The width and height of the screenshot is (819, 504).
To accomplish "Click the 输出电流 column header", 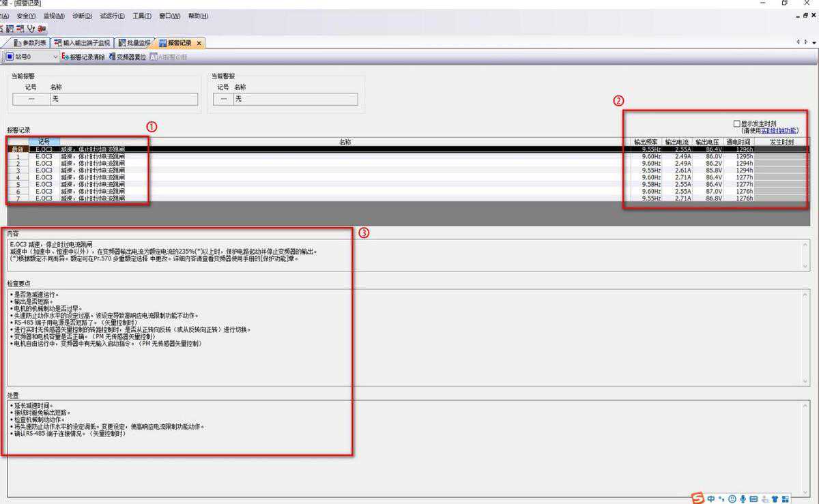I will (677, 142).
